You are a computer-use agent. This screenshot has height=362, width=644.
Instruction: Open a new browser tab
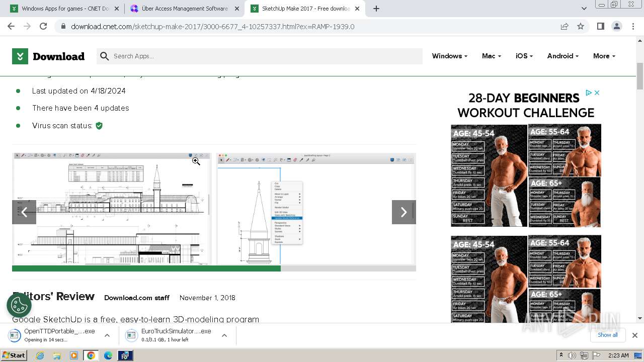pyautogui.click(x=376, y=9)
